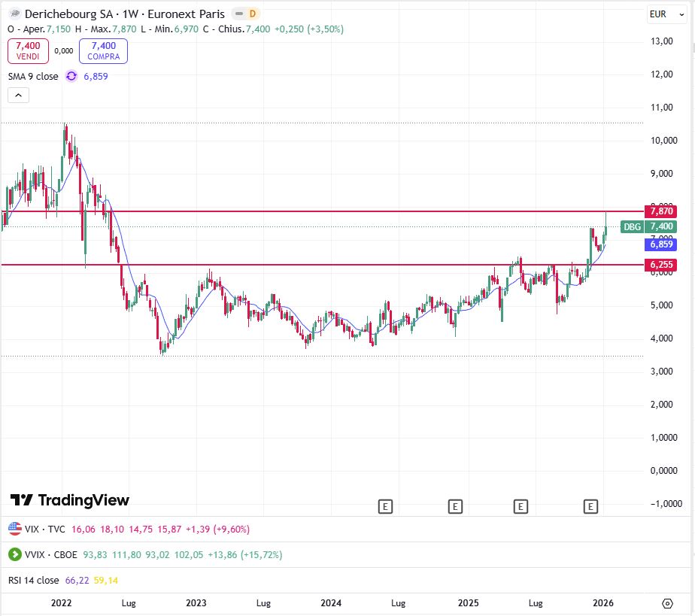Click the Derichebourg SA symbol logo
The height and width of the screenshot is (616, 695).
tap(14, 14)
